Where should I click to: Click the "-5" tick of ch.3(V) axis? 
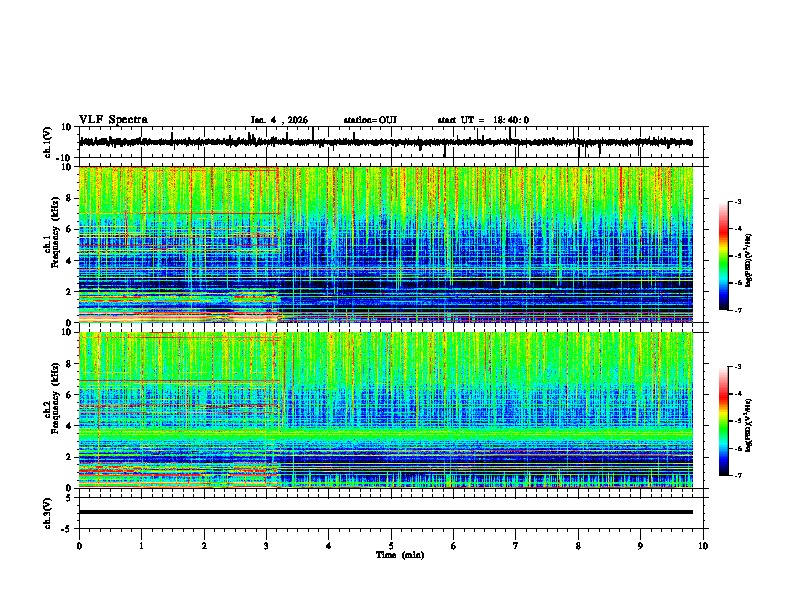pos(68,529)
